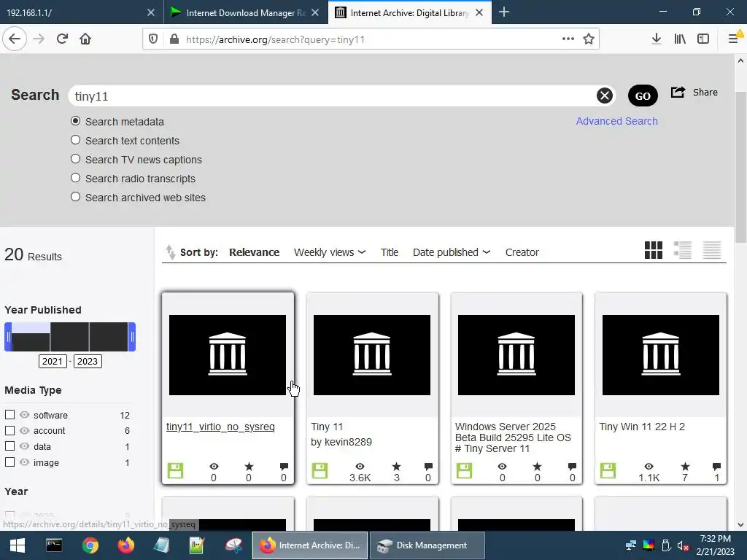747x560 pixels.
Task: Open Disk Management taskbar window
Action: click(427, 545)
